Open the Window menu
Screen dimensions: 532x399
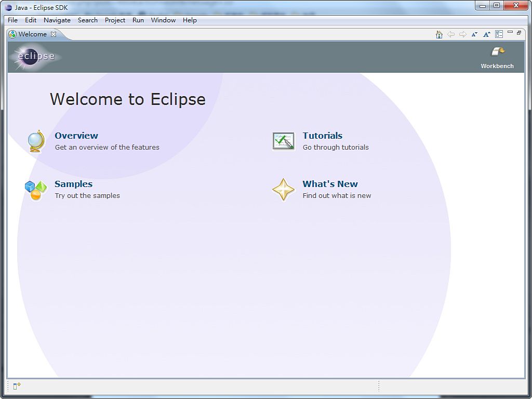[x=163, y=20]
